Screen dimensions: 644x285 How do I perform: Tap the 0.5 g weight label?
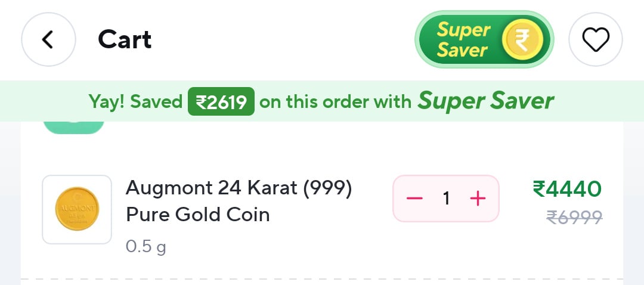point(146,247)
